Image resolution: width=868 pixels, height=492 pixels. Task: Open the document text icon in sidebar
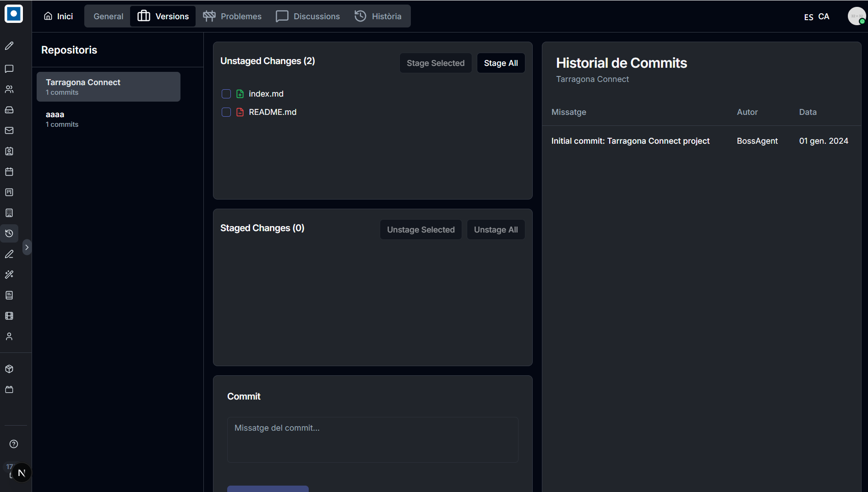[x=9, y=295]
